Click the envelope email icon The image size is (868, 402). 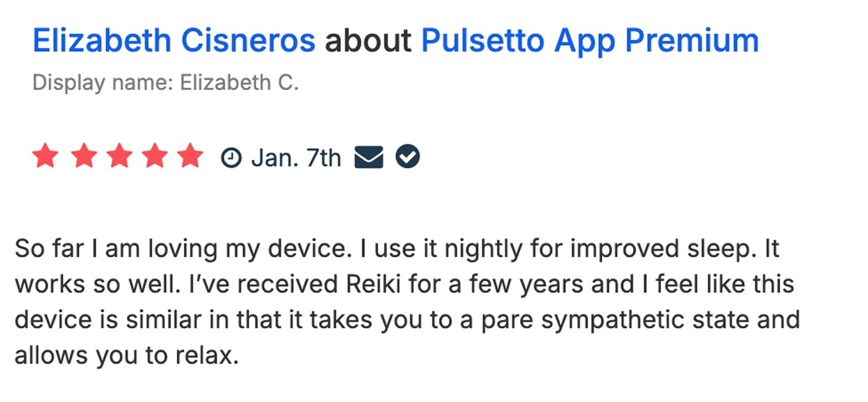369,157
